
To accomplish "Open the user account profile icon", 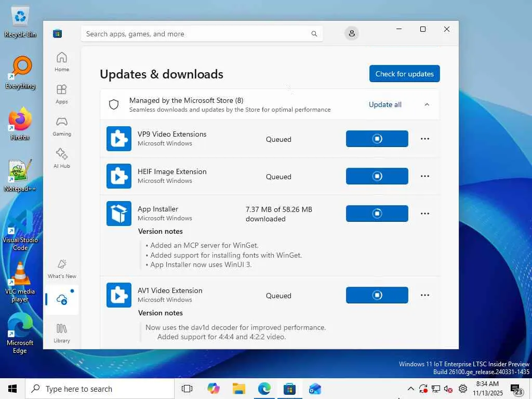I will (x=352, y=33).
